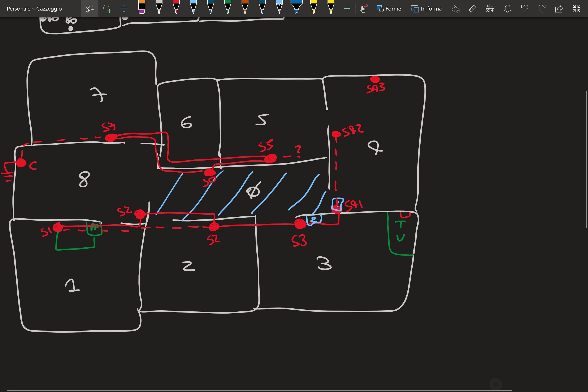Open notifications bell
This screenshot has width=588, height=392.
507,9
